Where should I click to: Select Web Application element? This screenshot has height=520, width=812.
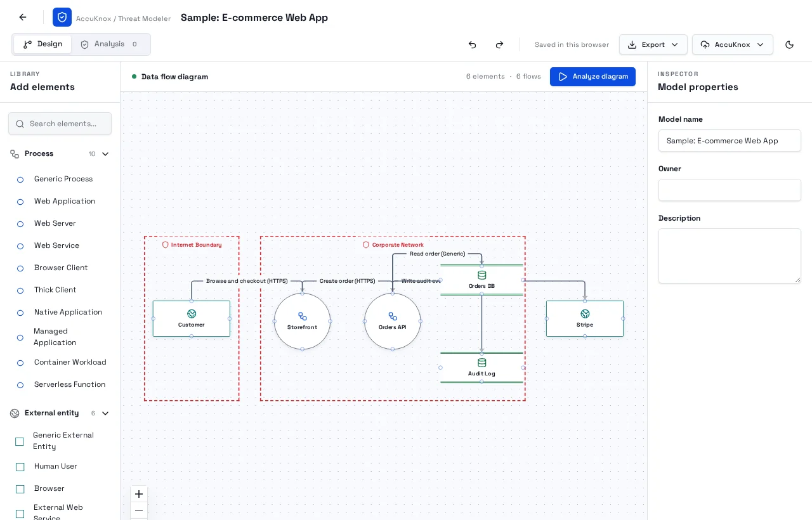click(60, 202)
